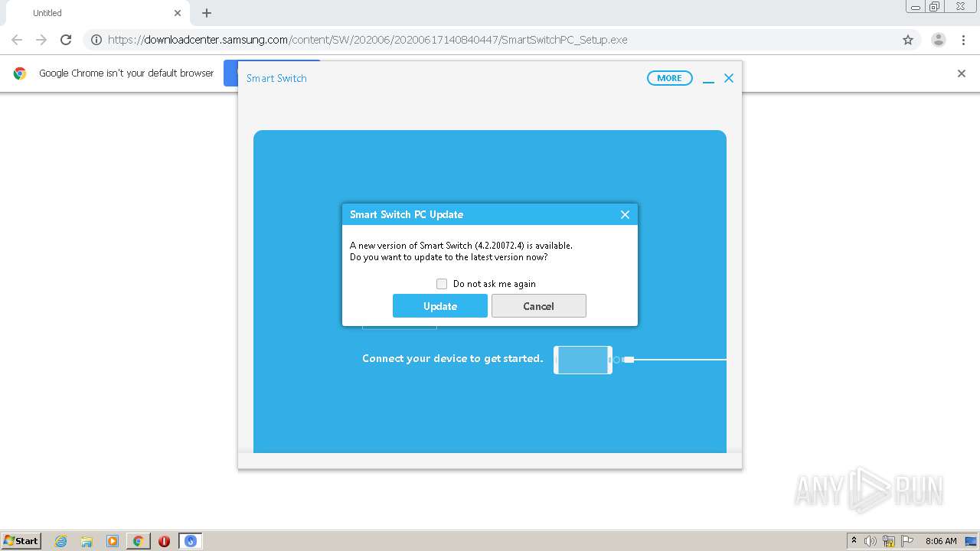The image size is (980, 551).
Task: View site information icon in address bar
Action: 96,40
